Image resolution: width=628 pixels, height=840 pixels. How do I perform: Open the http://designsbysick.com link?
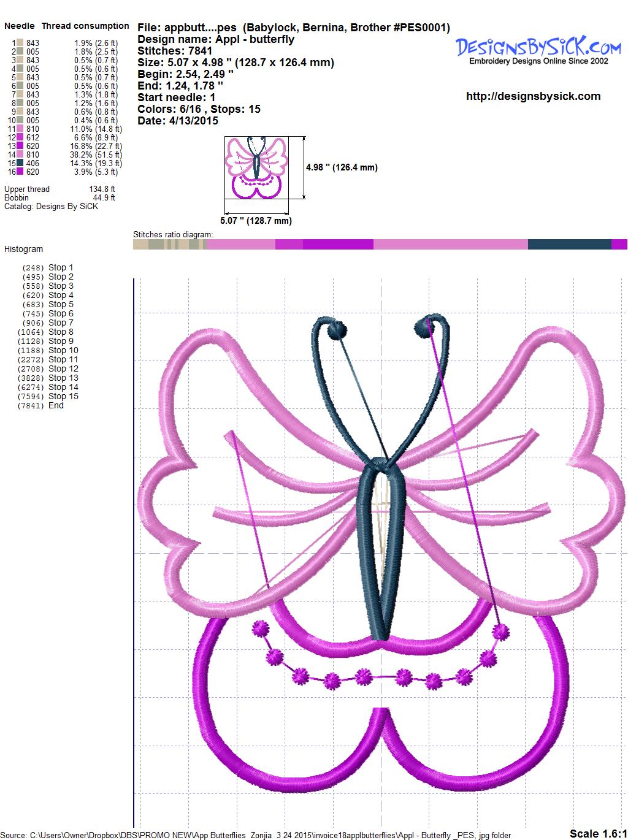click(x=533, y=96)
